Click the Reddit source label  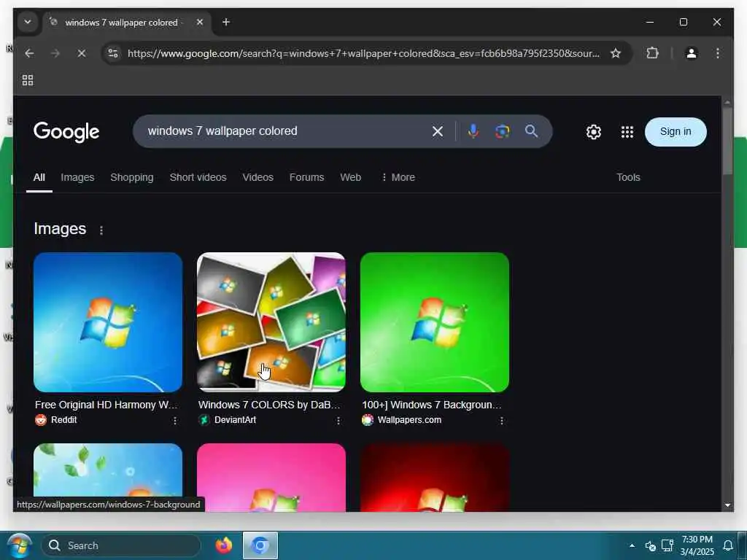tap(63, 420)
